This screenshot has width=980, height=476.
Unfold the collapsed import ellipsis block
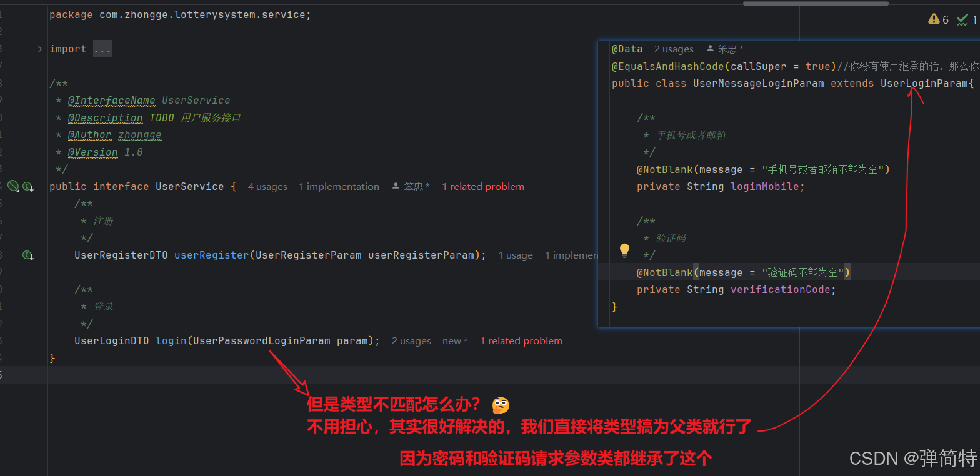click(102, 49)
